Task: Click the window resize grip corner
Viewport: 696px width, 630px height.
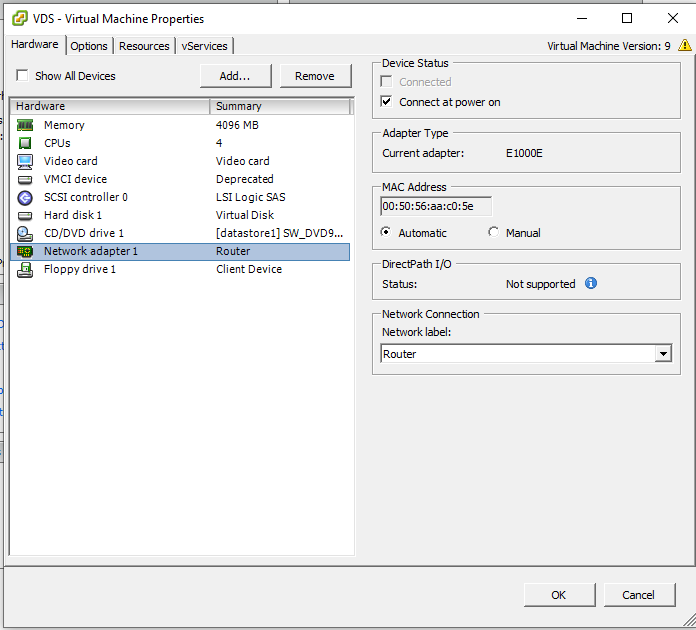Action: [689, 619]
